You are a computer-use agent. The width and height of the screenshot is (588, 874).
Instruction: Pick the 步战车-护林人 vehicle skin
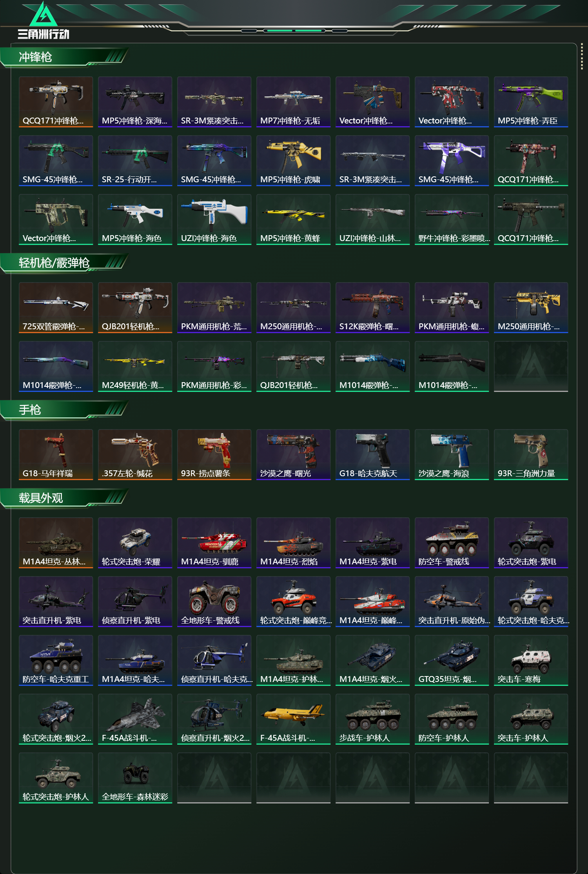372,719
